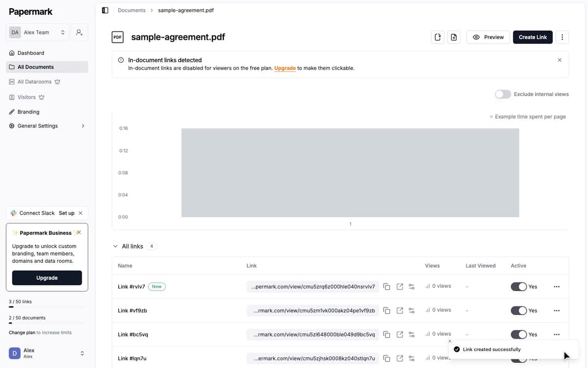Go to Dashboard
Viewport: 588px width, 368px height.
47,53
